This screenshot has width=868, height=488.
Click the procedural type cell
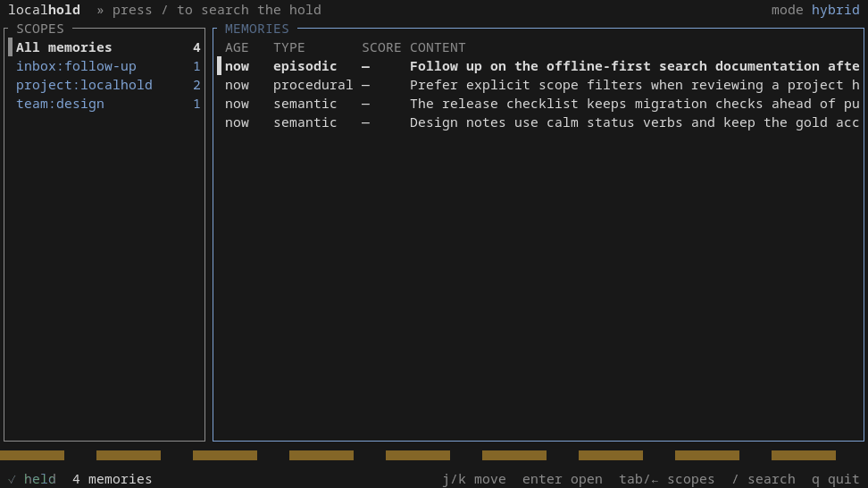point(313,85)
